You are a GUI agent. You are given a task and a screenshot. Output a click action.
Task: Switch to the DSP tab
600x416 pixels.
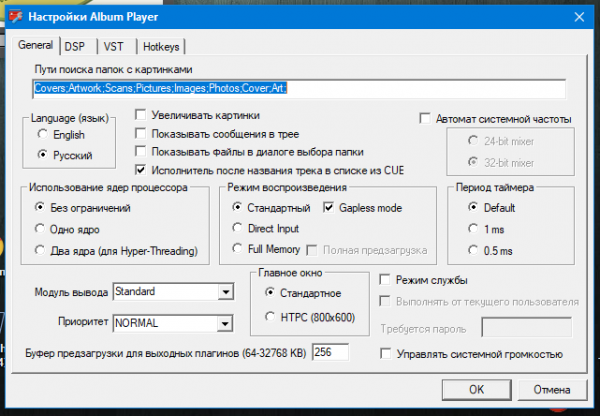78,47
